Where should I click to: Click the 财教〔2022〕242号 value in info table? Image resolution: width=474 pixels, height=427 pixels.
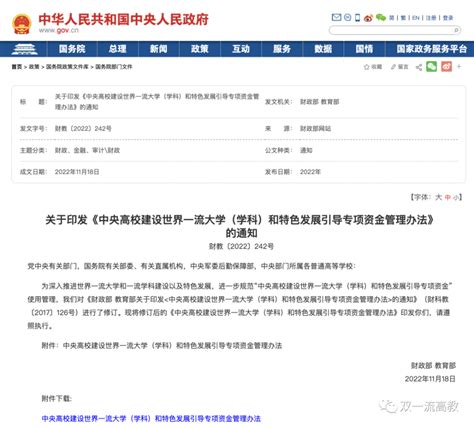(83, 128)
